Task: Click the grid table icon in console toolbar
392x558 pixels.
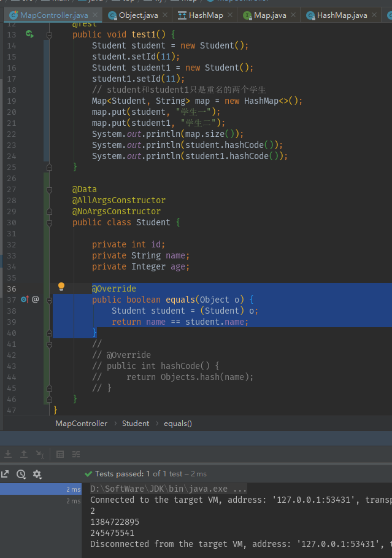Action: coord(60,454)
